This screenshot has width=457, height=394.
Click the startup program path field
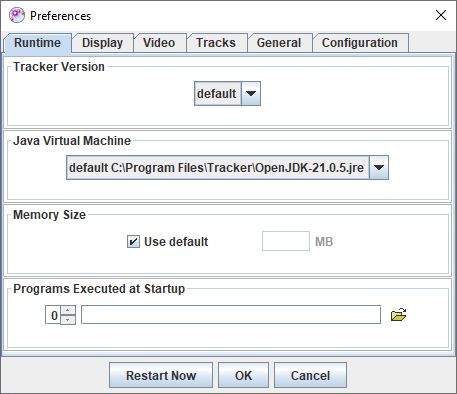(x=231, y=314)
